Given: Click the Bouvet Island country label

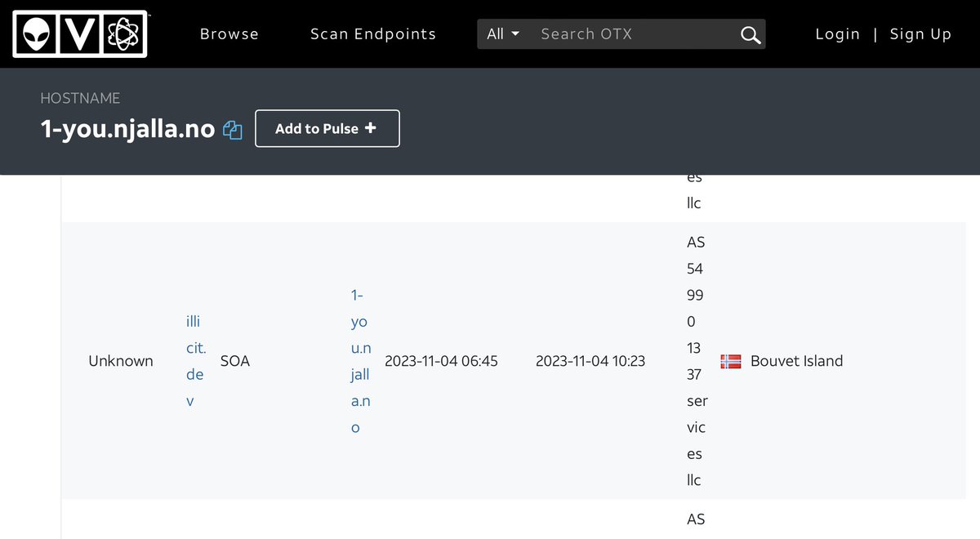Looking at the screenshot, I should [796, 361].
